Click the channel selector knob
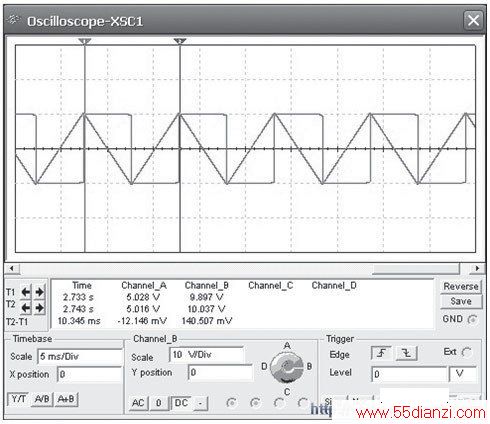Screen dimensions: 490x424 tap(287, 368)
